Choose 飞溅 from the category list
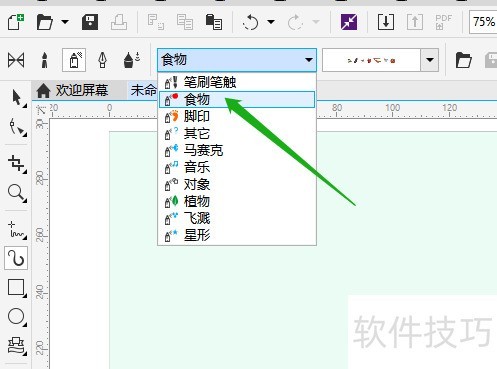497x369 pixels. (x=237, y=218)
